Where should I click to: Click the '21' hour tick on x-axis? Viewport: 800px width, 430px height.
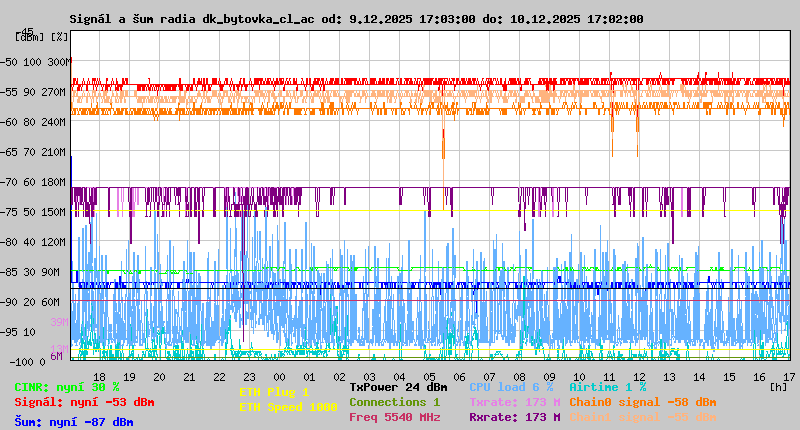click(189, 377)
